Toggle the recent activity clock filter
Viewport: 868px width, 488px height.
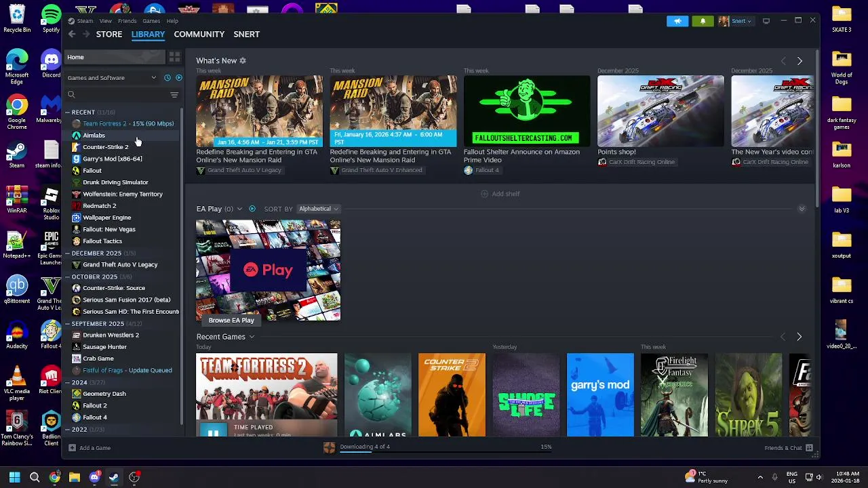click(x=167, y=78)
